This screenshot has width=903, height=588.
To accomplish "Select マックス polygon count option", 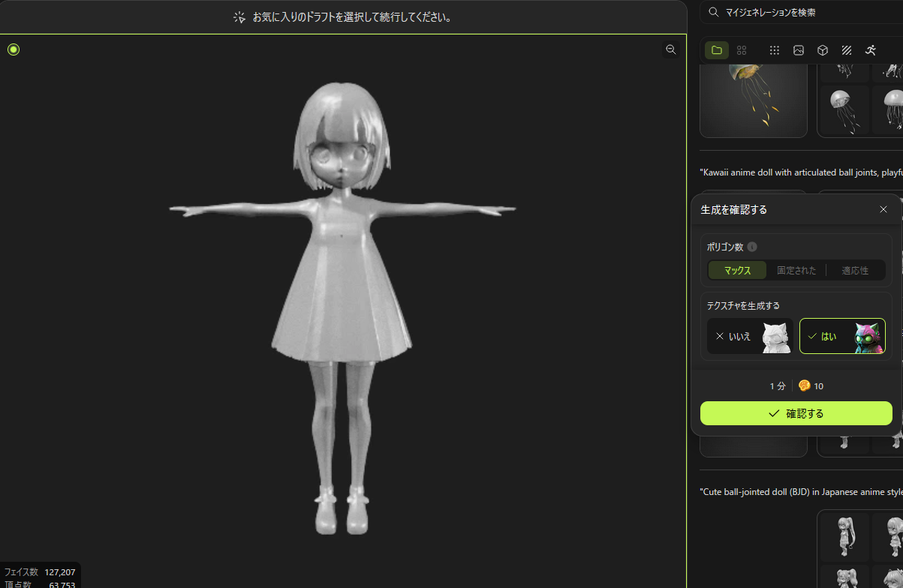I will [737, 271].
